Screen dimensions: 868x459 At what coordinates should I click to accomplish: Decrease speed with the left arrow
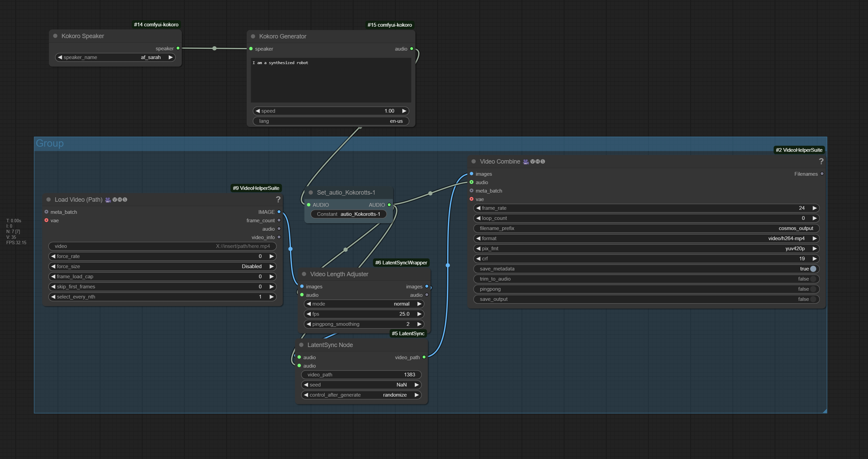tap(258, 111)
